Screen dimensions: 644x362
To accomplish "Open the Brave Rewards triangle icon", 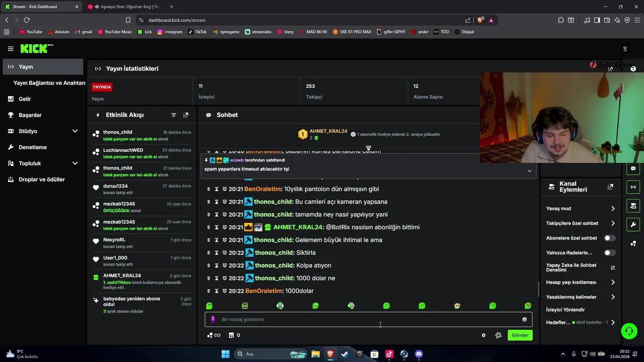I will (491, 20).
